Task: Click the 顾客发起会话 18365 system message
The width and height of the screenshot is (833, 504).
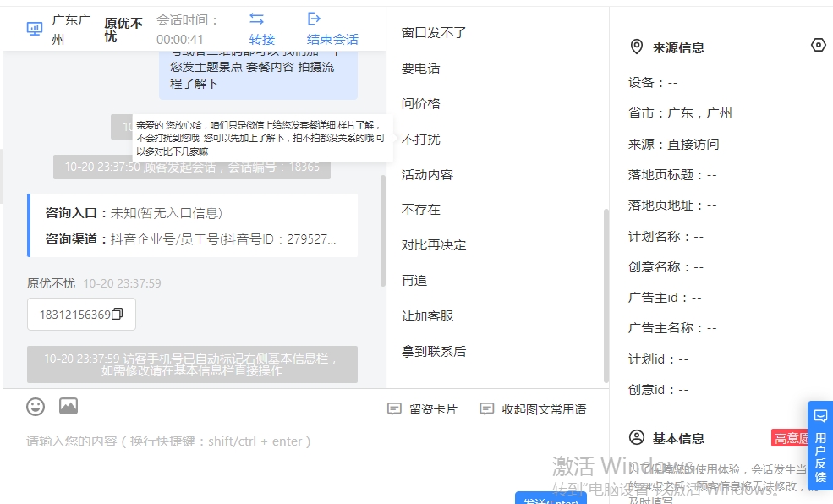Action: click(x=192, y=167)
